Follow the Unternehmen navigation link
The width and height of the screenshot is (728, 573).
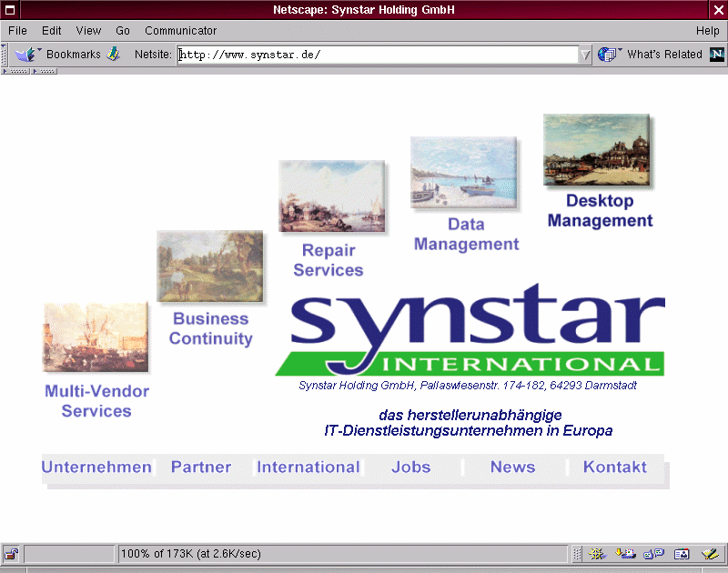(x=96, y=467)
